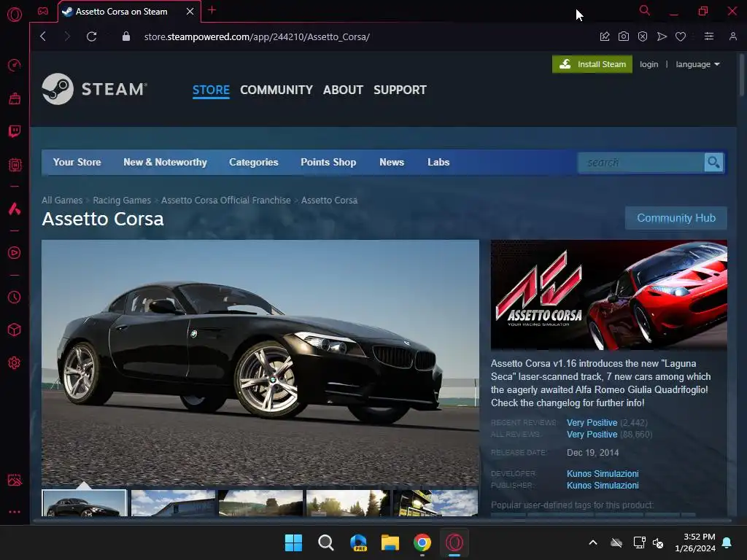
Task: Click the send arrow icon in address bar
Action: click(662, 36)
